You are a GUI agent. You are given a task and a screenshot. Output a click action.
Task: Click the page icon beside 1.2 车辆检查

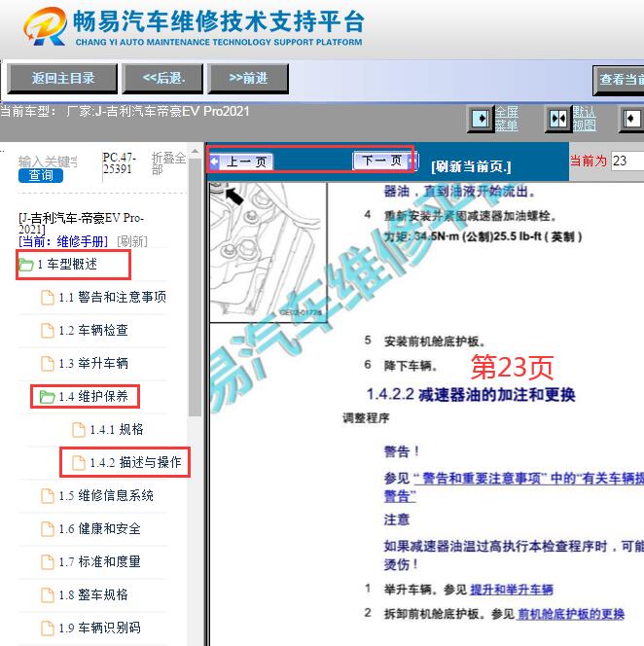48,331
